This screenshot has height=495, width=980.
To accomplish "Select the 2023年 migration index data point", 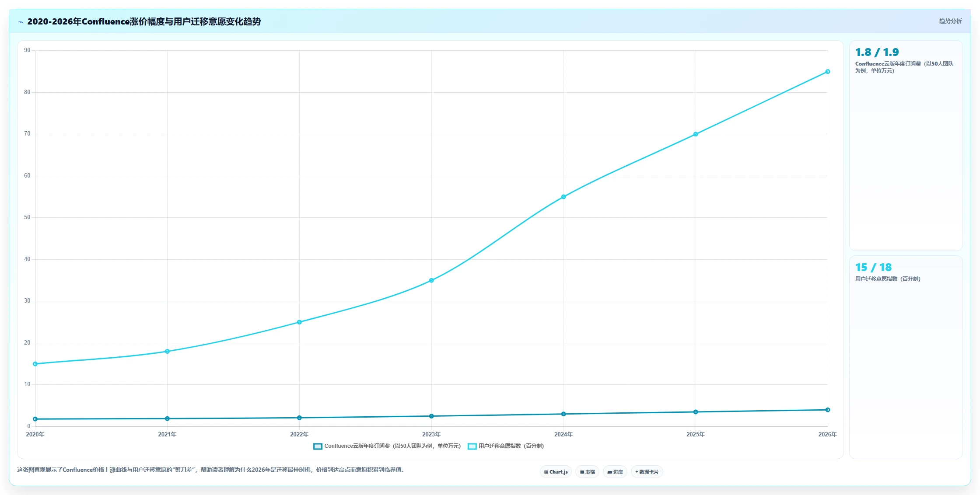I will click(x=431, y=280).
